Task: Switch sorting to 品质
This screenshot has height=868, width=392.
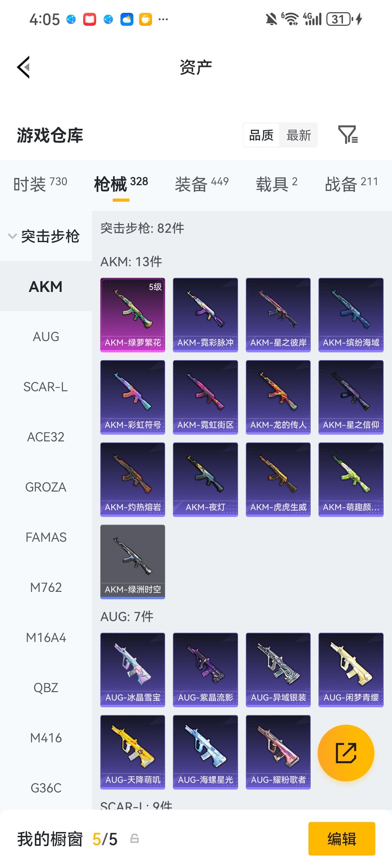Action: pos(261,135)
